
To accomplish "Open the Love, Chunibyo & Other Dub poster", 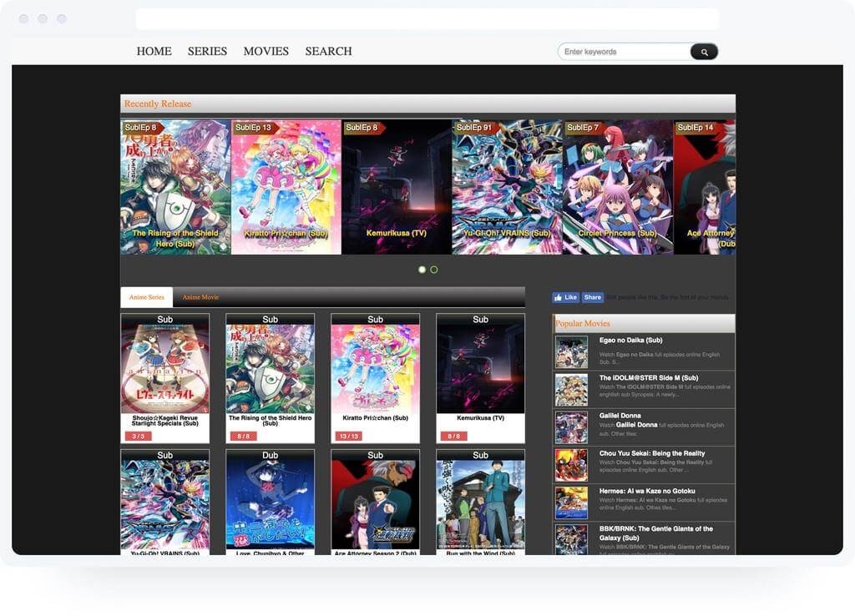I will coord(270,504).
